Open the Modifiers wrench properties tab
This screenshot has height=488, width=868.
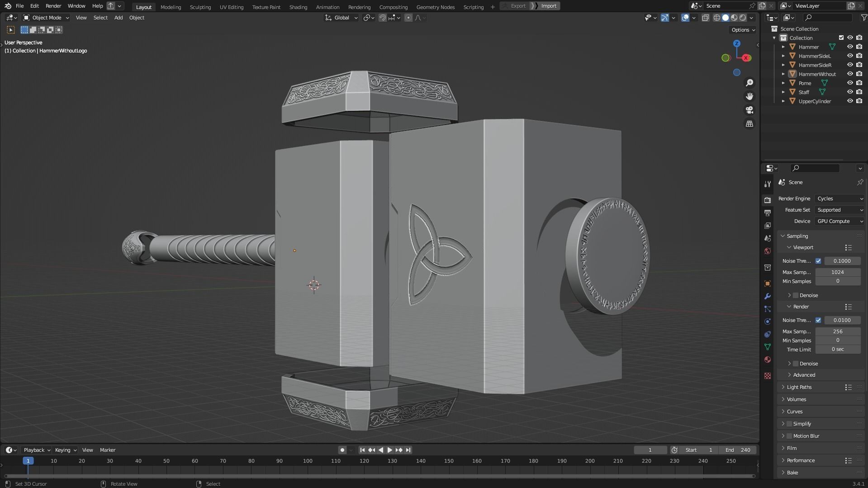click(768, 296)
